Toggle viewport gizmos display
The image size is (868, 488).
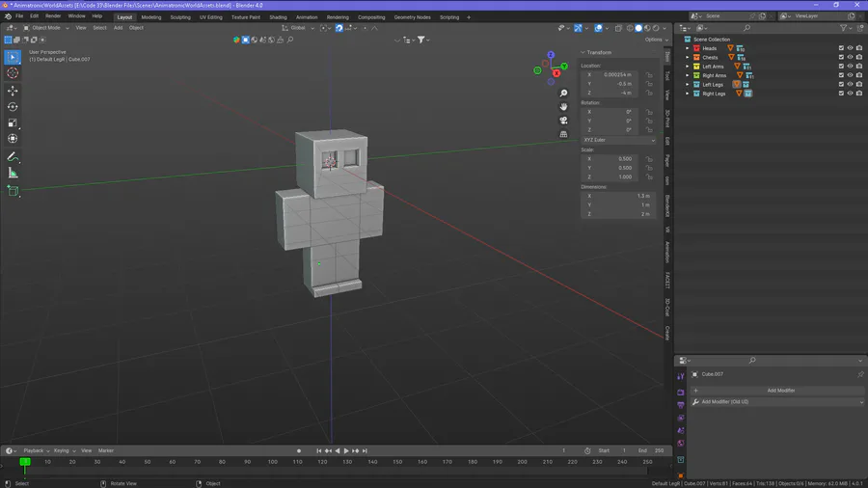tap(578, 28)
